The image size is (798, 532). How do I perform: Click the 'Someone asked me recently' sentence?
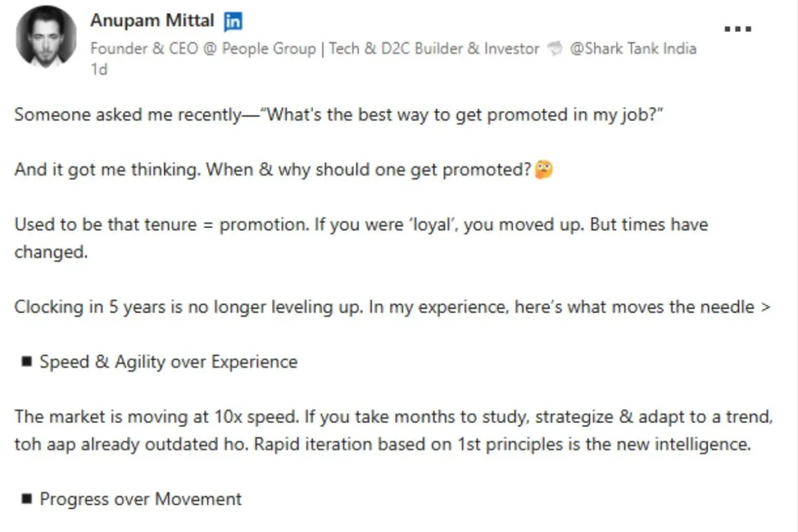pos(338,115)
